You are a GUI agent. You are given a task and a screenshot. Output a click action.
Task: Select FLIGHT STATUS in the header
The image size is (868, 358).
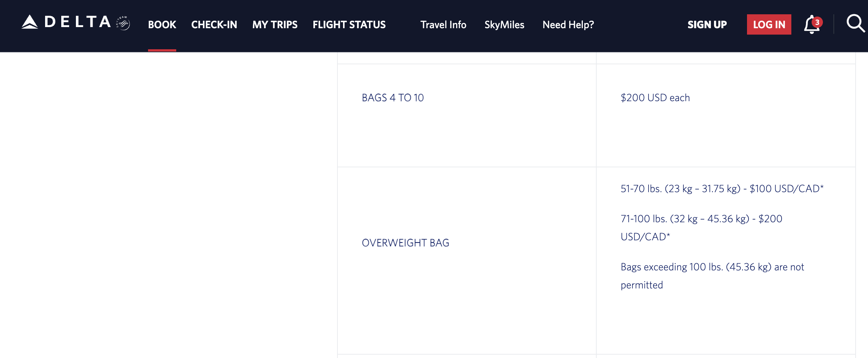349,25
